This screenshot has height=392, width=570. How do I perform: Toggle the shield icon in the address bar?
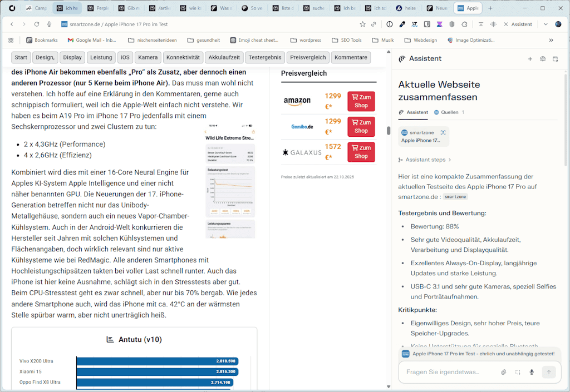pyautogui.click(x=451, y=24)
